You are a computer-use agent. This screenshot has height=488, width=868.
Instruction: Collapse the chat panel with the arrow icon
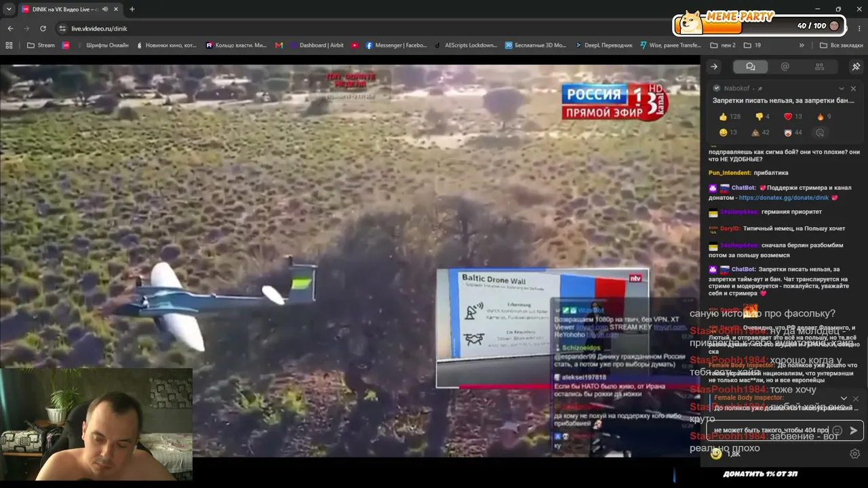click(714, 66)
